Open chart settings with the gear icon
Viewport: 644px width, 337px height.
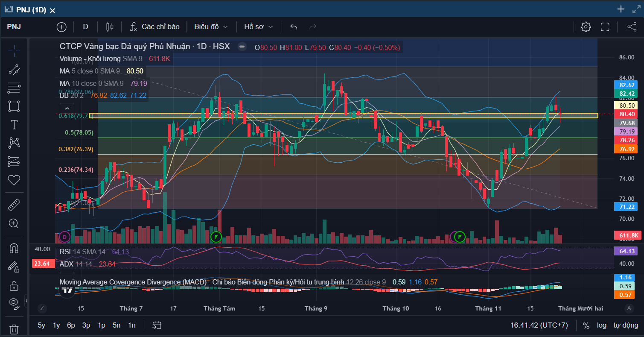pos(586,27)
